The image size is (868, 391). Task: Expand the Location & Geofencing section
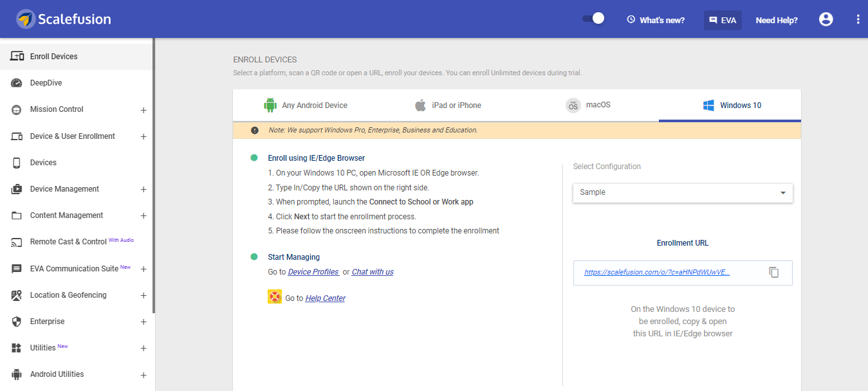click(144, 295)
